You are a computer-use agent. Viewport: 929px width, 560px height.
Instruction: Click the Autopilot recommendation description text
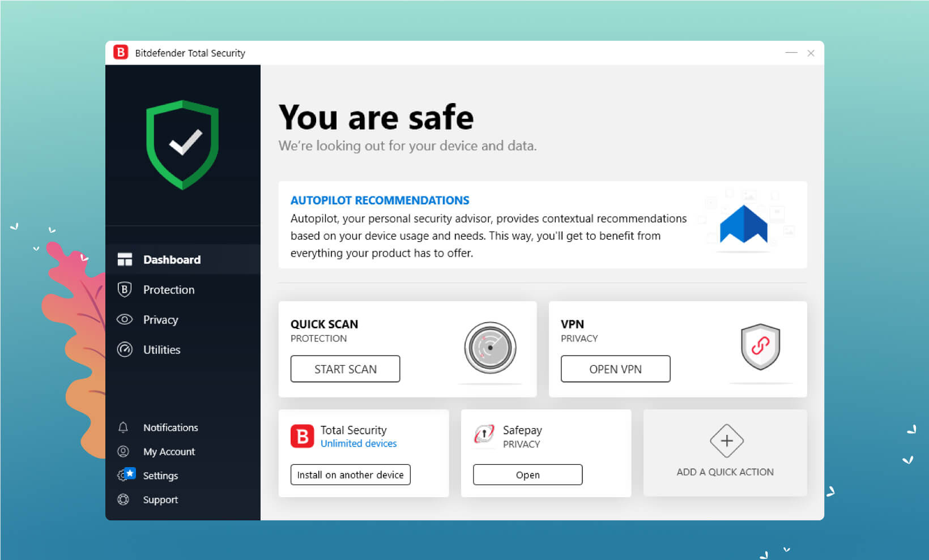coord(488,236)
